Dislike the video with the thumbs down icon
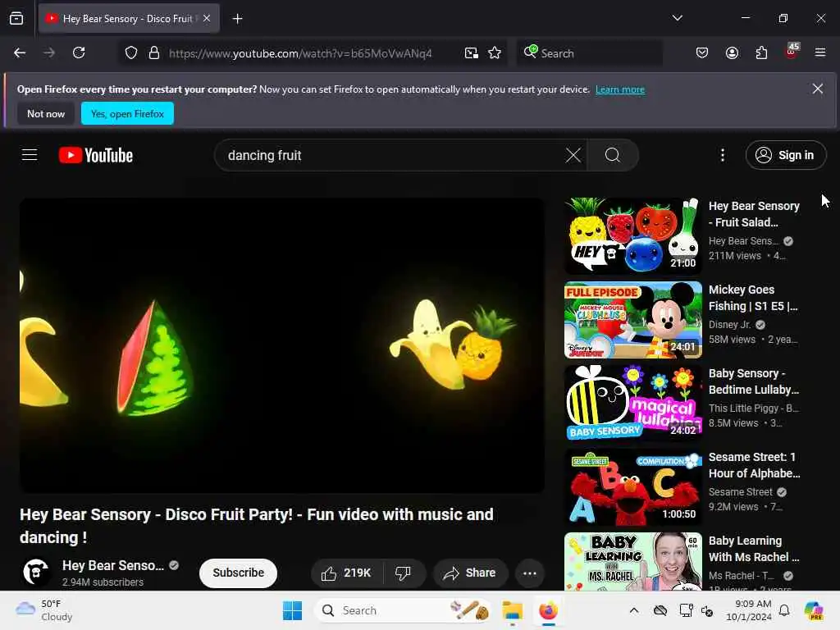 coord(403,573)
